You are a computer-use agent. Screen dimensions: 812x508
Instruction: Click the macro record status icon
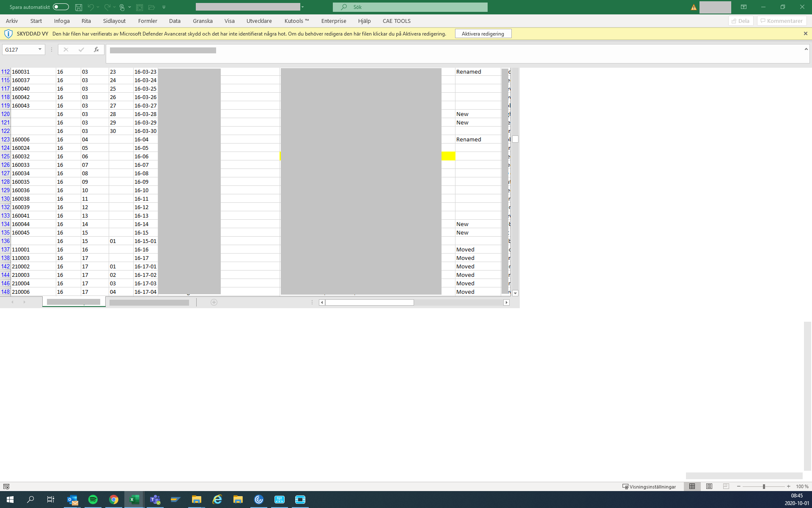pos(6,486)
